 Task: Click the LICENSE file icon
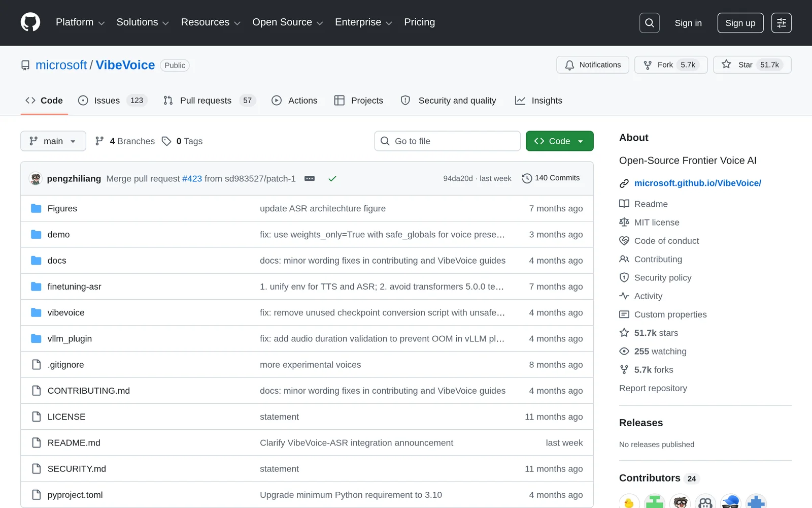coord(36,417)
